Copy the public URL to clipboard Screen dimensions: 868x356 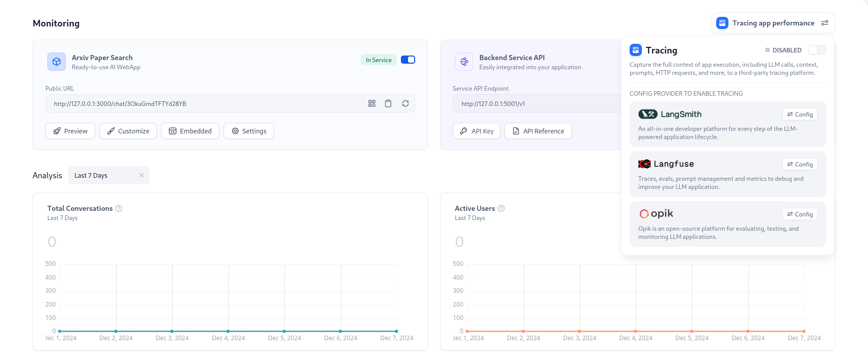coord(388,103)
